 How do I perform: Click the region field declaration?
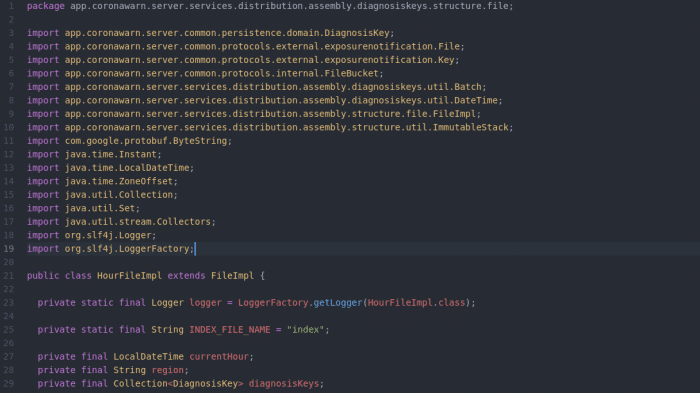113,370
